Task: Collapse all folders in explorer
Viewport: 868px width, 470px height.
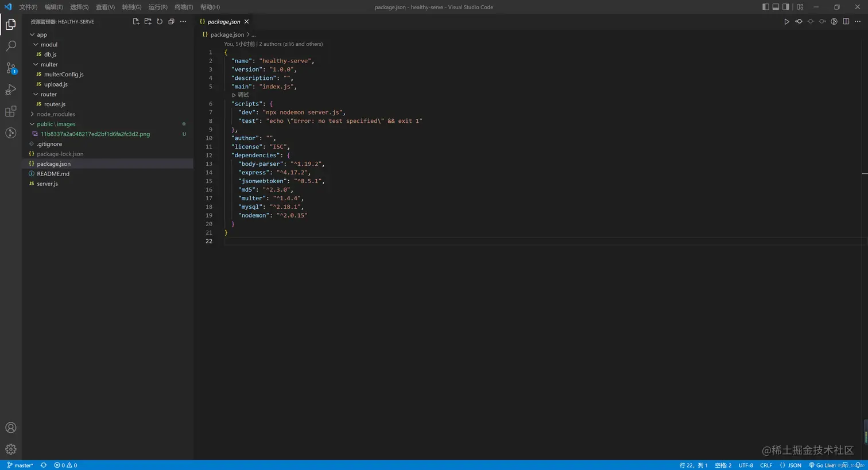Action: pyautogui.click(x=171, y=21)
